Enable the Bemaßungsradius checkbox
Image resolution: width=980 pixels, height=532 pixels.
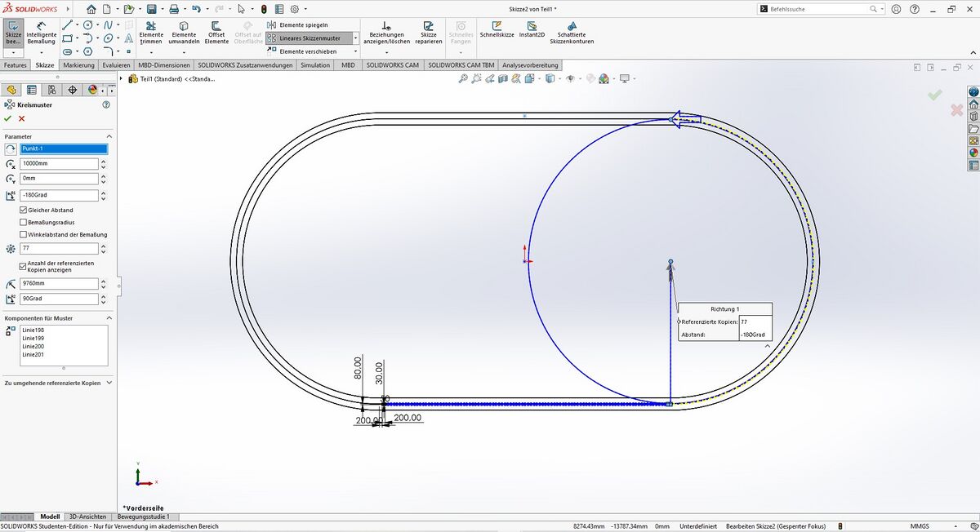[x=23, y=222]
